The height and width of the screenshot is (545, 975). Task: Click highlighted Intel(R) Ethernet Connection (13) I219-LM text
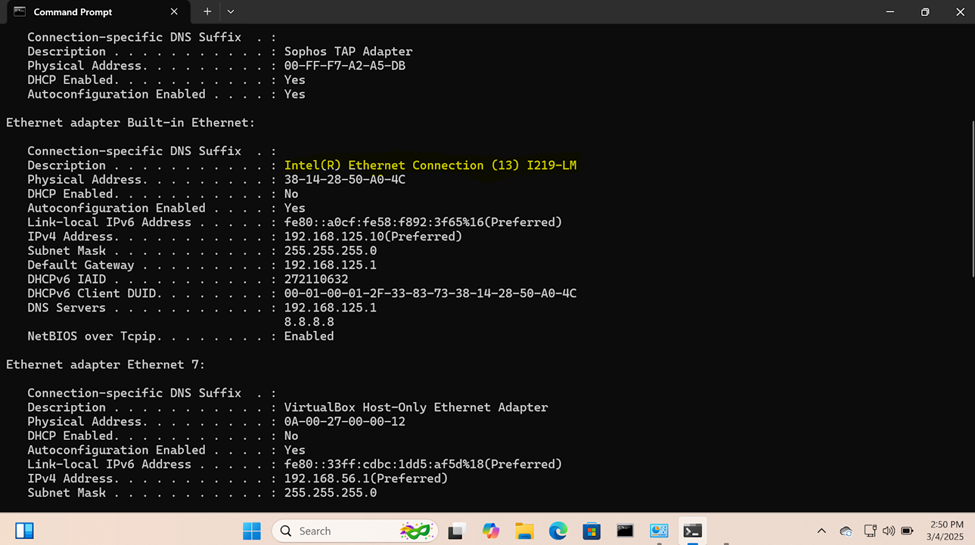pos(430,165)
